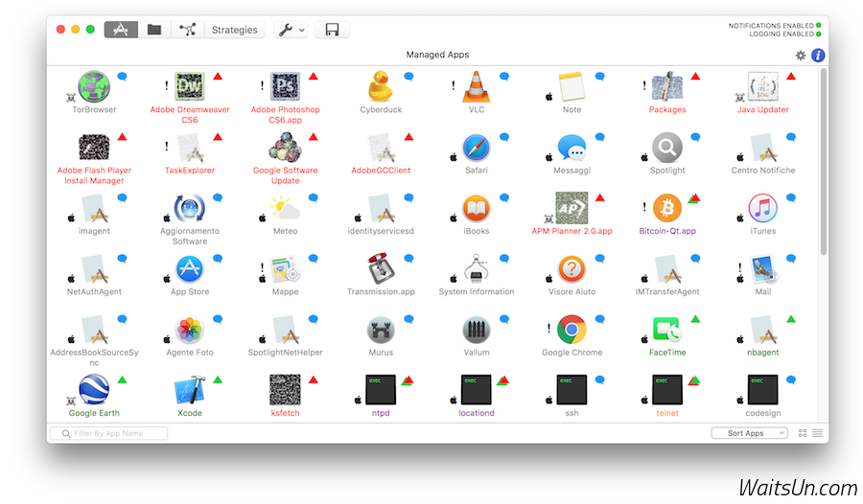Select the VLC cone icon
863x504 pixels.
coord(477,86)
